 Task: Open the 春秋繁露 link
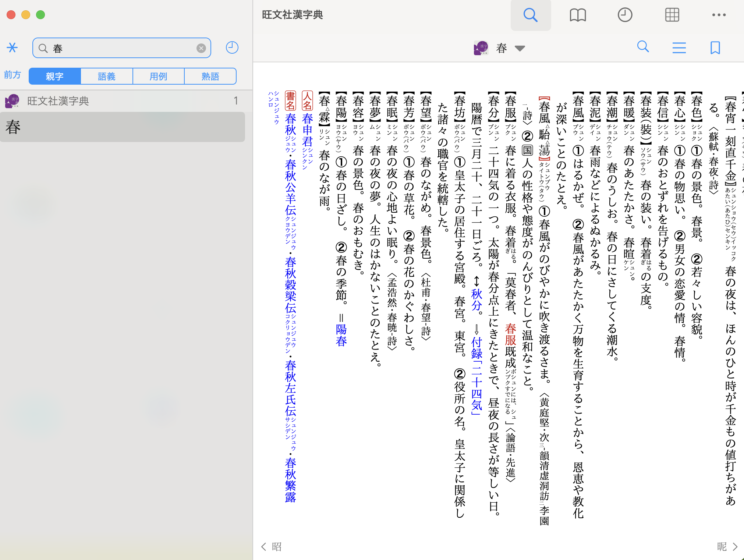click(290, 480)
